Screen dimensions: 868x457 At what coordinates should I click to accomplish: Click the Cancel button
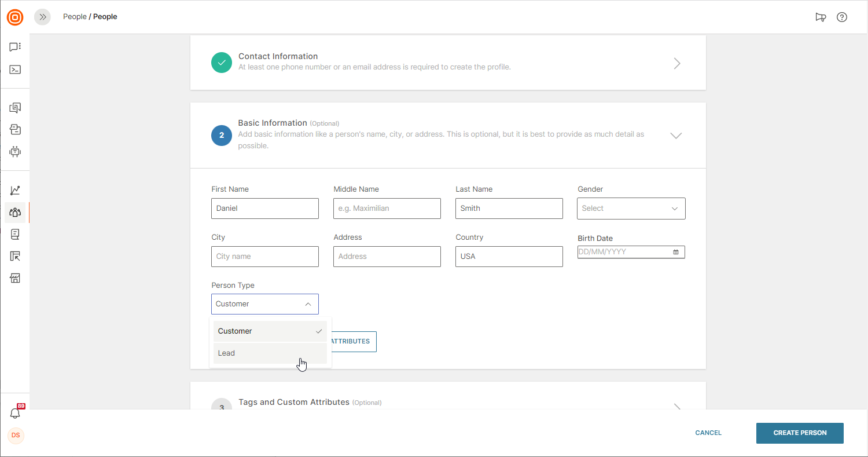(x=708, y=433)
